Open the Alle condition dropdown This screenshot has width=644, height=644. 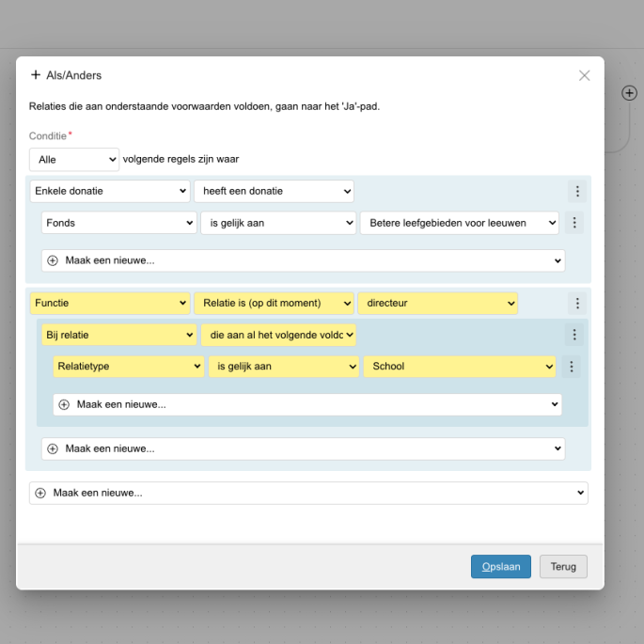coord(74,160)
